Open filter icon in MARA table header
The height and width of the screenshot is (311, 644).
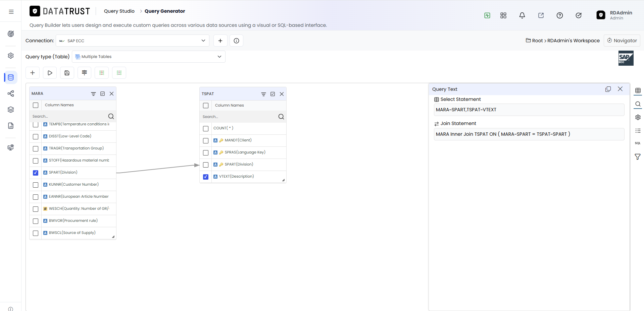point(93,94)
